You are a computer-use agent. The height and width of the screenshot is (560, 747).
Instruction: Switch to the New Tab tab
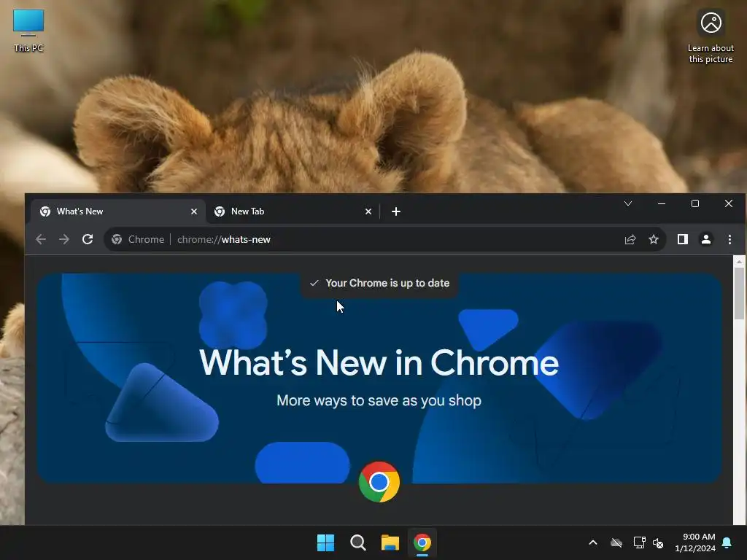(293, 211)
